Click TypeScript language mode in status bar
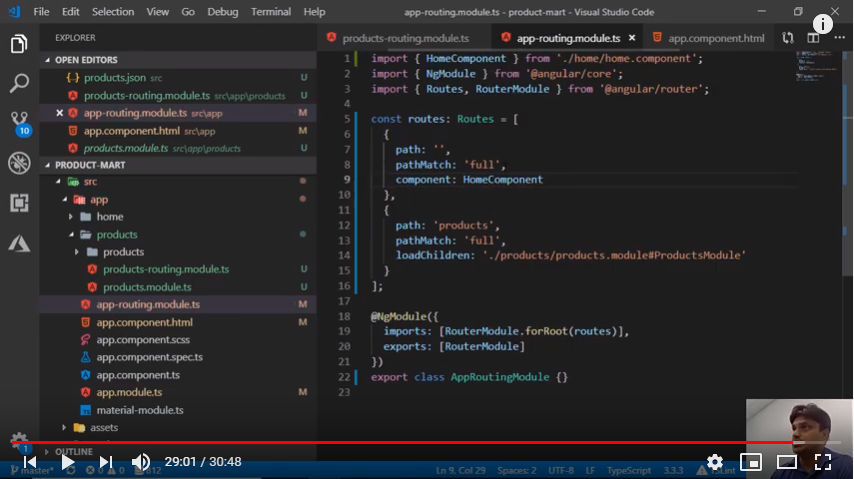Image resolution: width=854 pixels, height=479 pixels. [629, 470]
